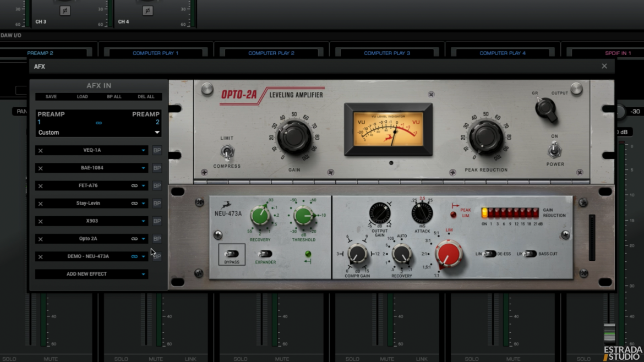
Task: Open the DEMO - NEU-473A dropdown arrow
Action: tap(143, 256)
